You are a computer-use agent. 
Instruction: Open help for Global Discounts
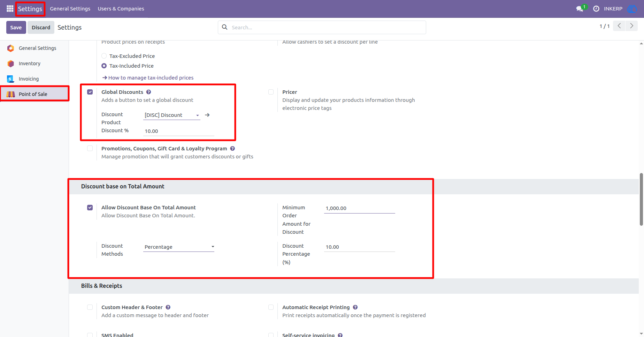coord(148,92)
